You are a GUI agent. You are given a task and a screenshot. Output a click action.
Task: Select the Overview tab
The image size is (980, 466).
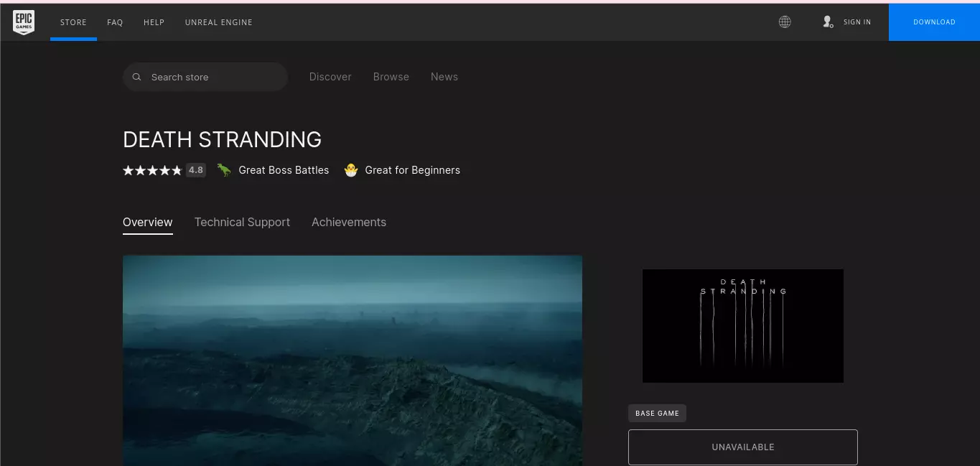(x=148, y=223)
